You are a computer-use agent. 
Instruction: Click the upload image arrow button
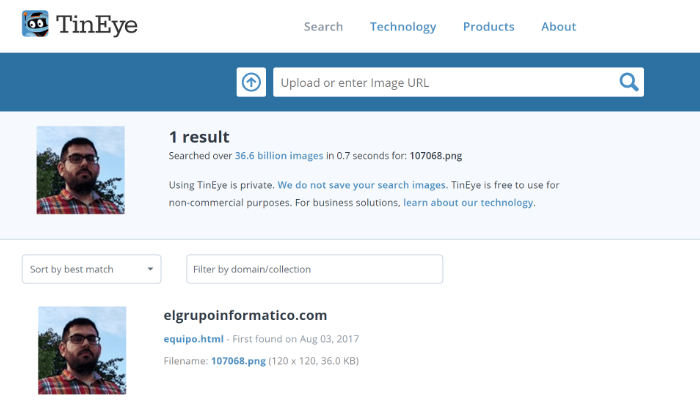pyautogui.click(x=251, y=82)
